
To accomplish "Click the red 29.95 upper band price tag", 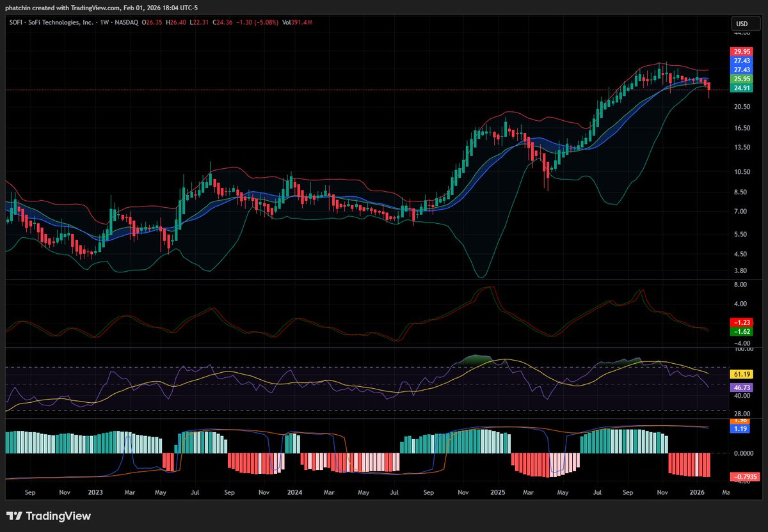I will point(741,51).
